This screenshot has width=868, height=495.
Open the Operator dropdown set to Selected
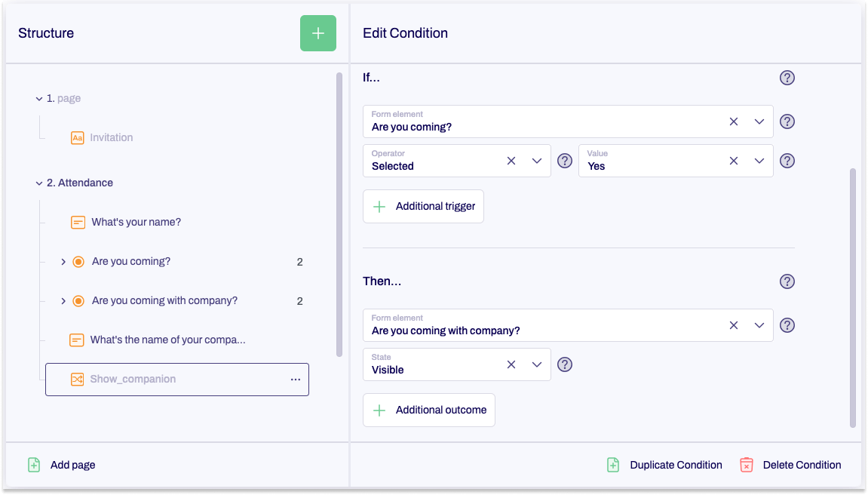coord(536,160)
